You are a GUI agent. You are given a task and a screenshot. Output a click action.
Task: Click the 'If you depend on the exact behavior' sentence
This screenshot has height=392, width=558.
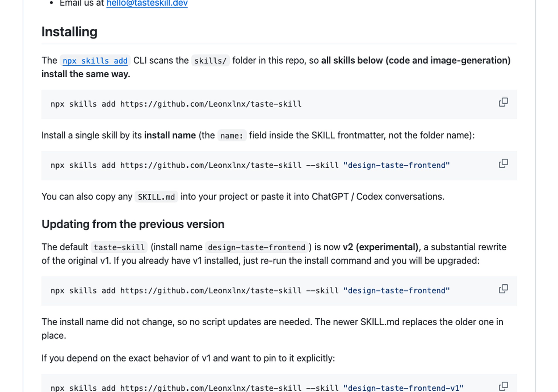pyautogui.click(x=188, y=358)
